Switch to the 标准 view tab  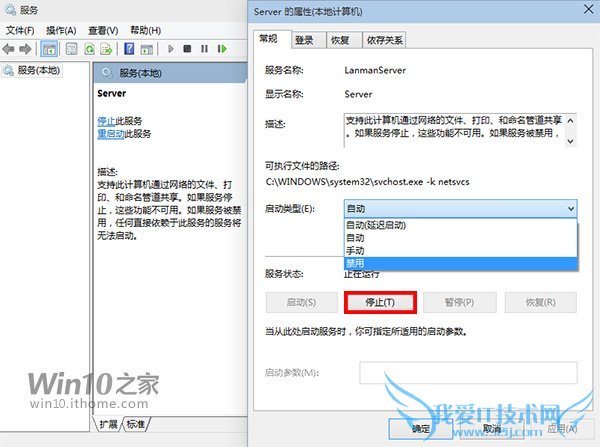(x=136, y=424)
